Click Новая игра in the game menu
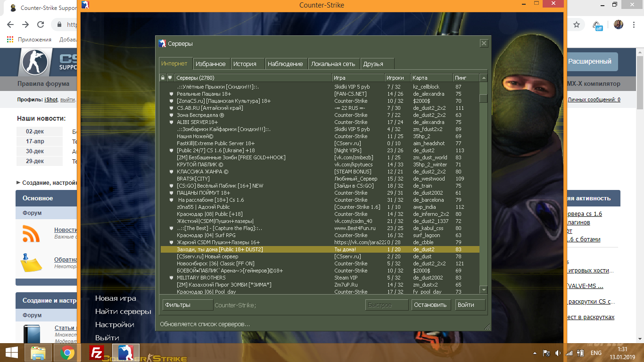Viewport: 644px width, 362px height. point(116,298)
